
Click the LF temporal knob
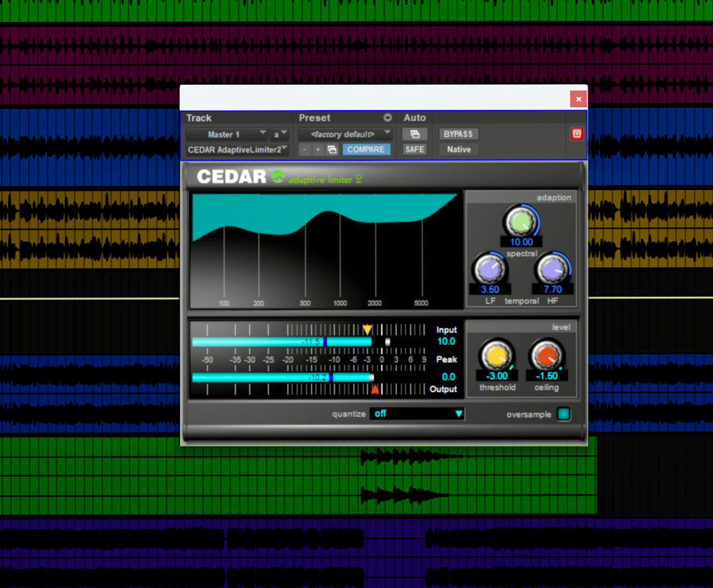489,269
